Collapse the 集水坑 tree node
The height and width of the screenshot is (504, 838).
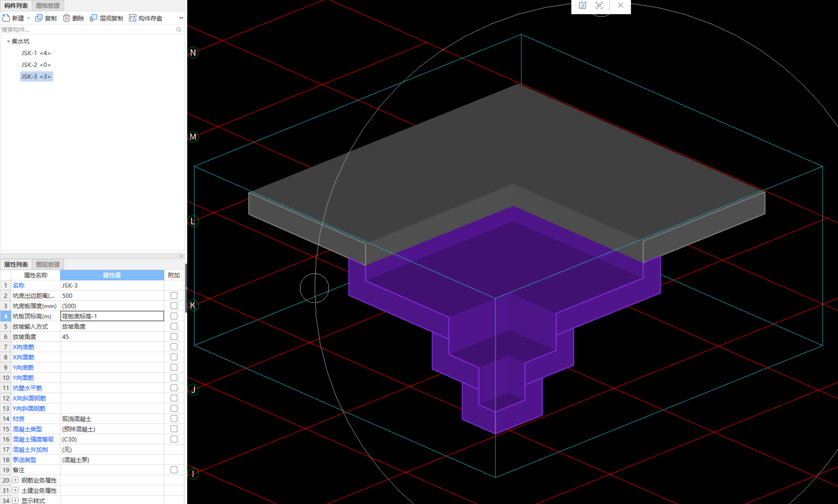8,41
